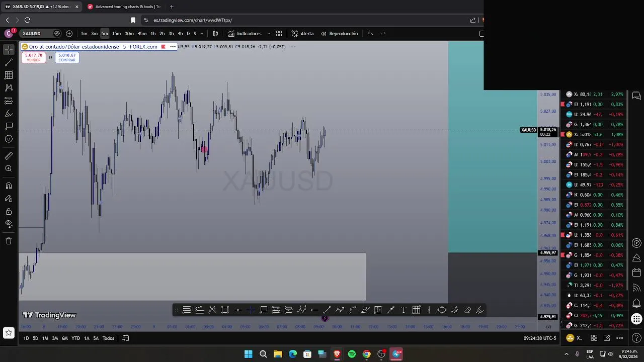The width and height of the screenshot is (644, 362).
Task: Toggle lock all drawings
Action: tap(9, 211)
